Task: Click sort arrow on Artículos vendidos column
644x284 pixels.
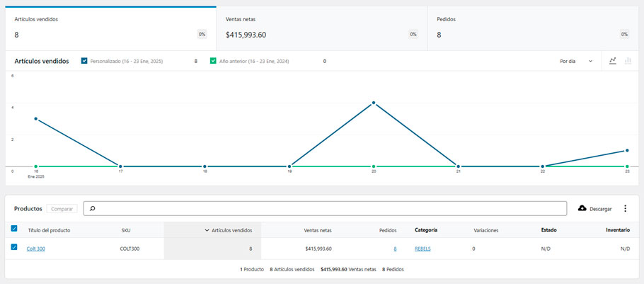Action: point(207,230)
